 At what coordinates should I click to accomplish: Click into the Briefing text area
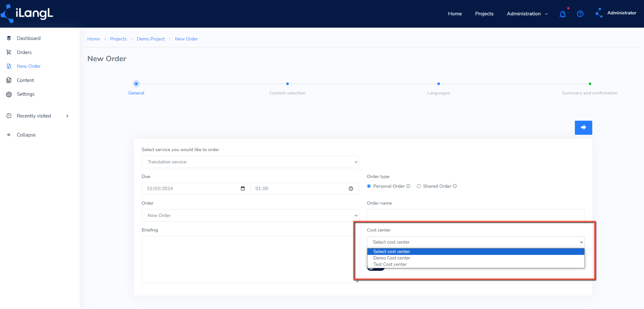tap(250, 259)
